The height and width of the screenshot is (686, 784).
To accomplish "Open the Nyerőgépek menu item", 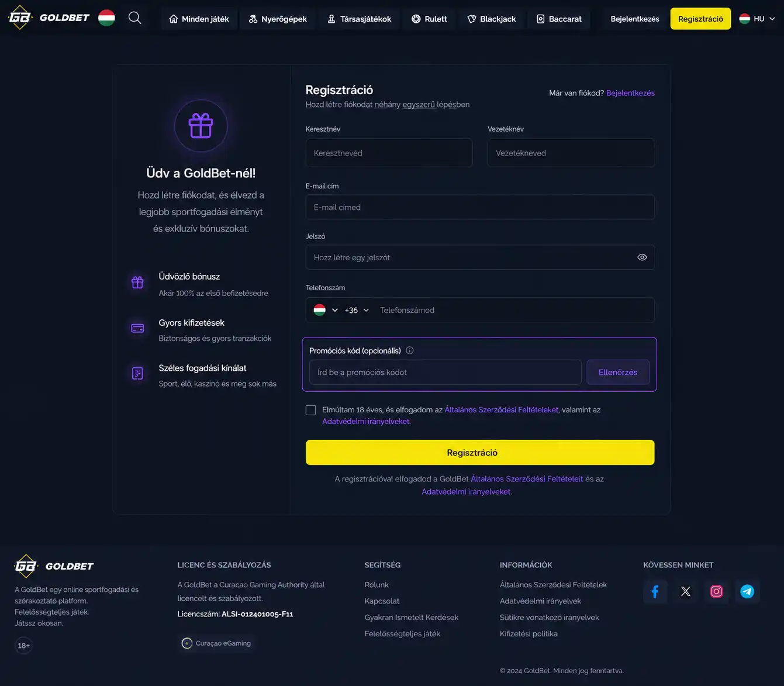I will [x=278, y=19].
